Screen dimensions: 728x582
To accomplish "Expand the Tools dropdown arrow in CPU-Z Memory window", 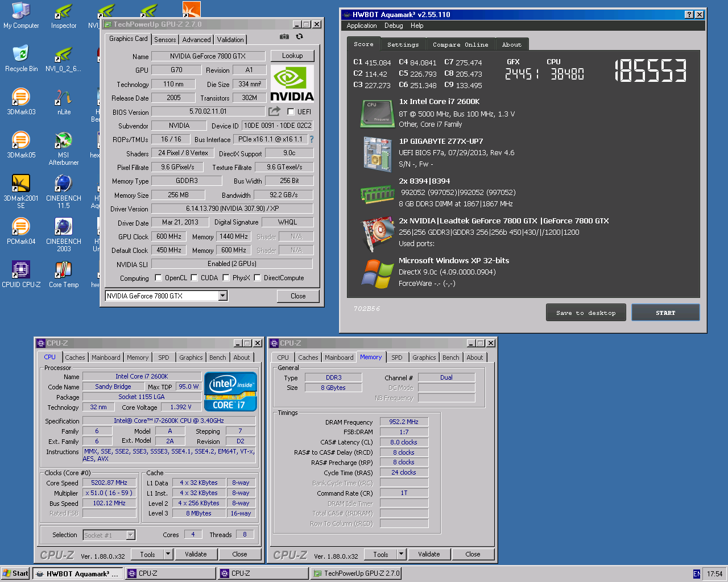I will 402,554.
